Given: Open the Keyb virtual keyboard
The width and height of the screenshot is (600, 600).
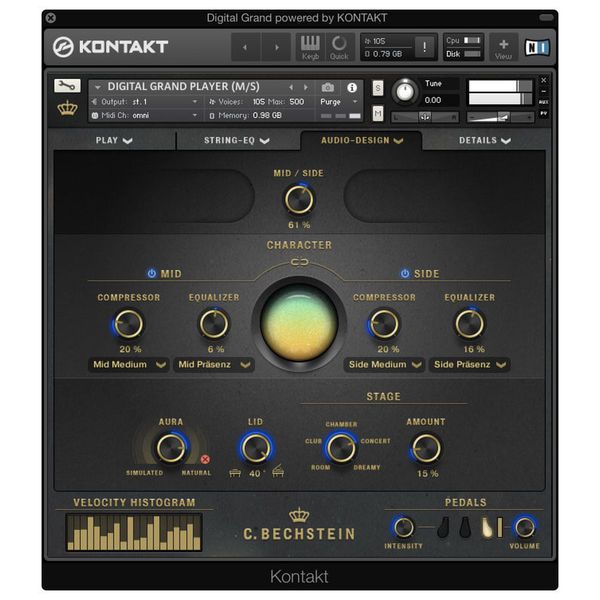Looking at the screenshot, I should [x=310, y=46].
